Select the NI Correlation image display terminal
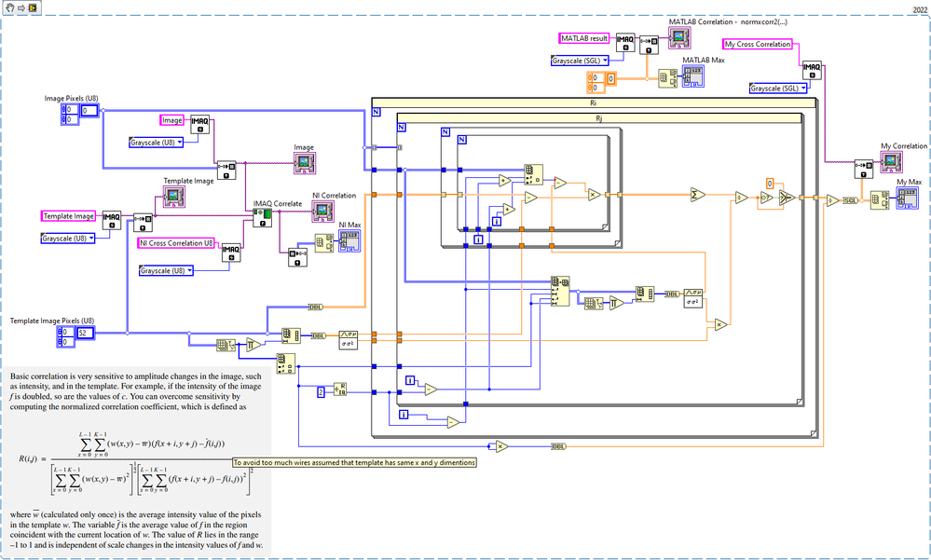 click(323, 212)
